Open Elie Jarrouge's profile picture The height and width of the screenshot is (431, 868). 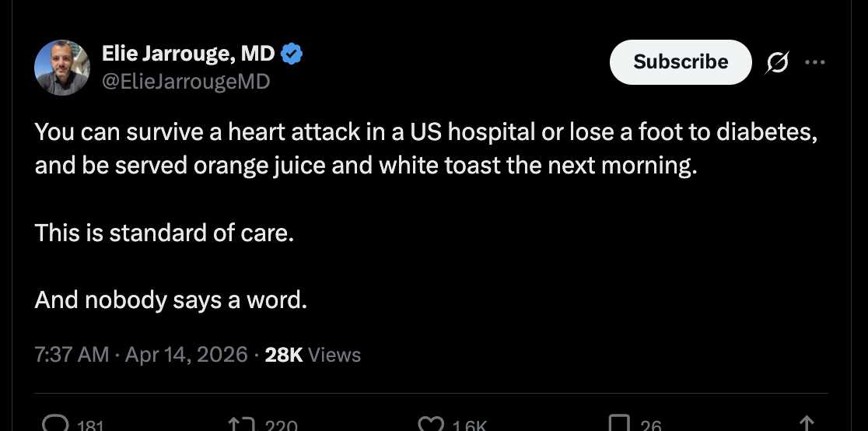coord(62,68)
